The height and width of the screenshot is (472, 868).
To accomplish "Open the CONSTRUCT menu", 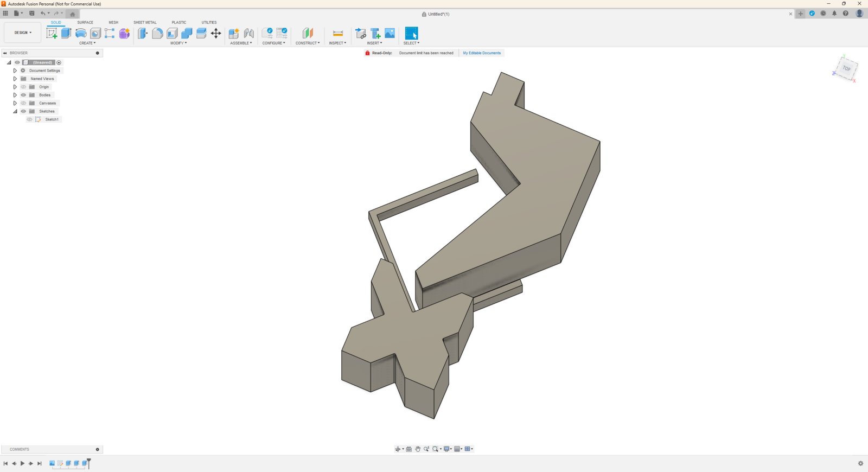I will click(x=308, y=43).
